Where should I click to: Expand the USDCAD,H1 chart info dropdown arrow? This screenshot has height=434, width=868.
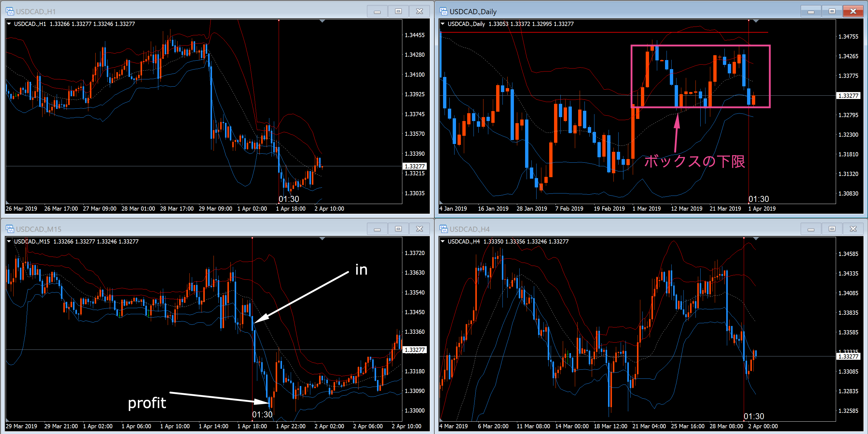tap(9, 24)
